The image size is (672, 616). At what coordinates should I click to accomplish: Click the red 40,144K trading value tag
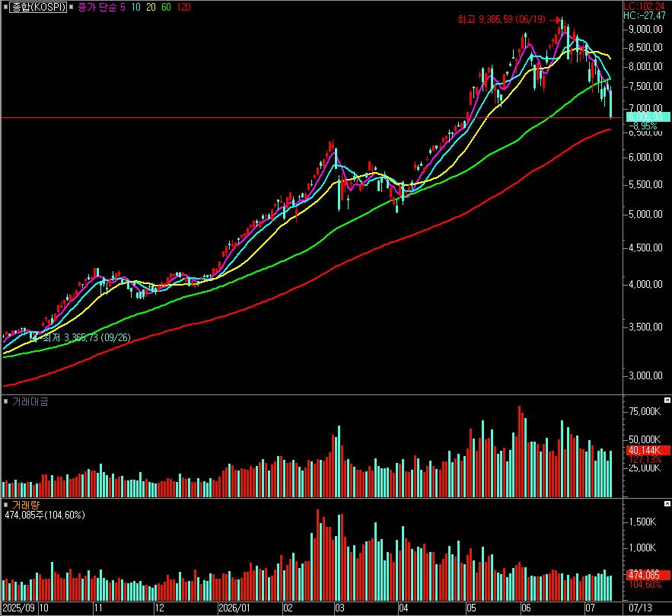click(x=648, y=450)
